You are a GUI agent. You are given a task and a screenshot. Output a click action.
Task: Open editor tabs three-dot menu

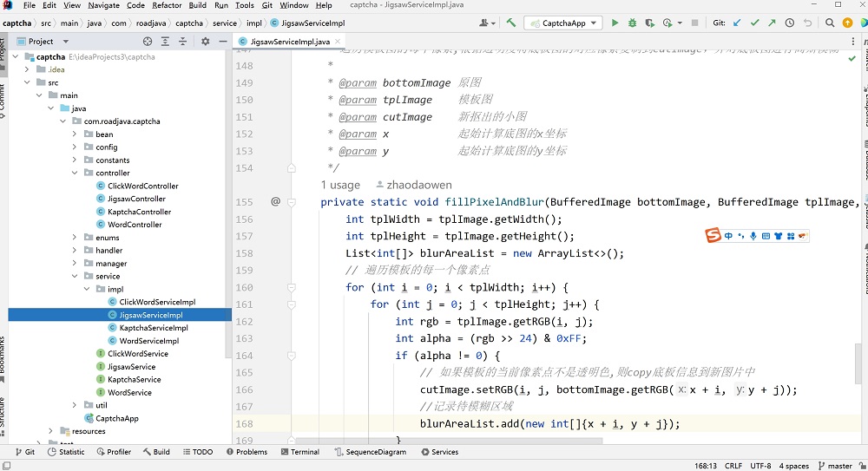click(853, 41)
